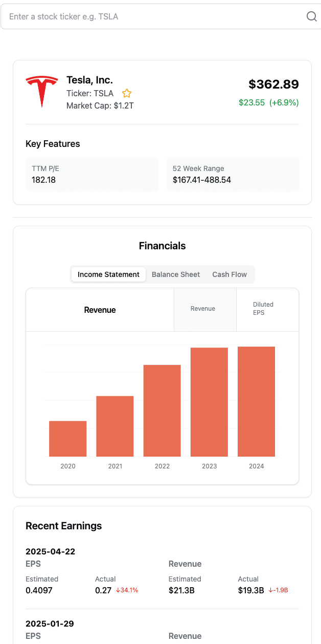Type in the stock ticker search field
This screenshot has height=644, width=321.
click(x=153, y=16)
